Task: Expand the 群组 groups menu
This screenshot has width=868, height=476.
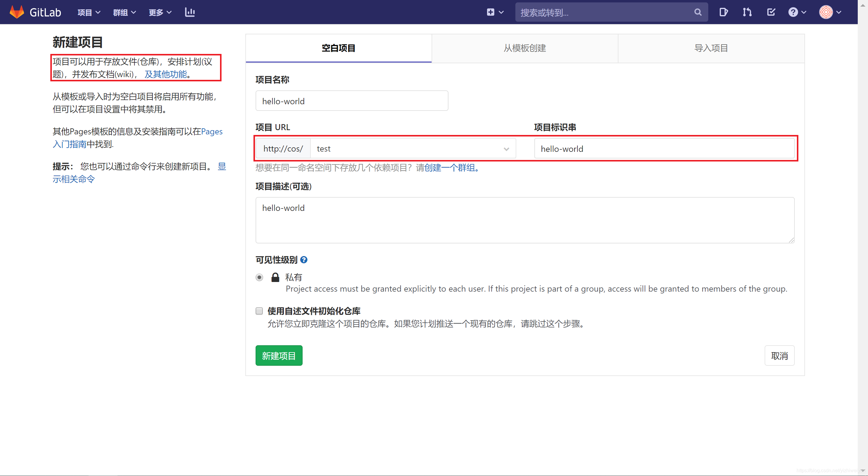Action: [x=124, y=12]
